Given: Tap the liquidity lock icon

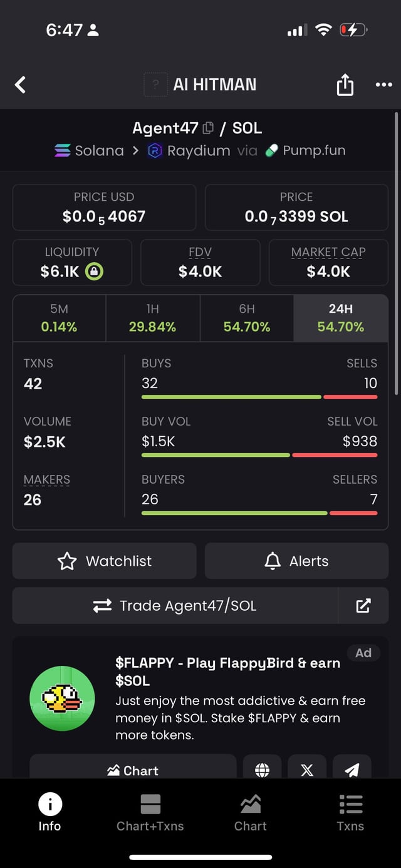Looking at the screenshot, I should [x=95, y=272].
